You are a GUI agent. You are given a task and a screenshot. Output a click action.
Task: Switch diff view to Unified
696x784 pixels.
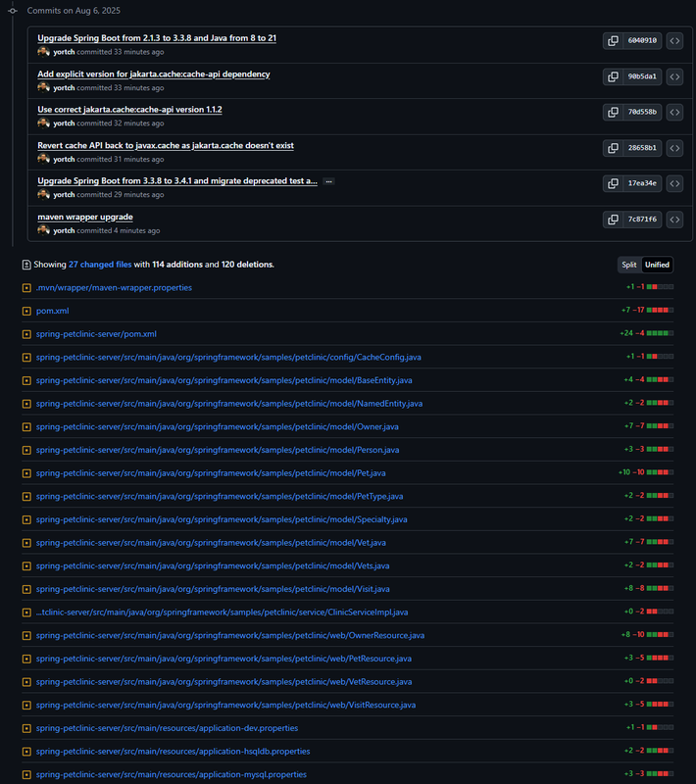pyautogui.click(x=657, y=265)
